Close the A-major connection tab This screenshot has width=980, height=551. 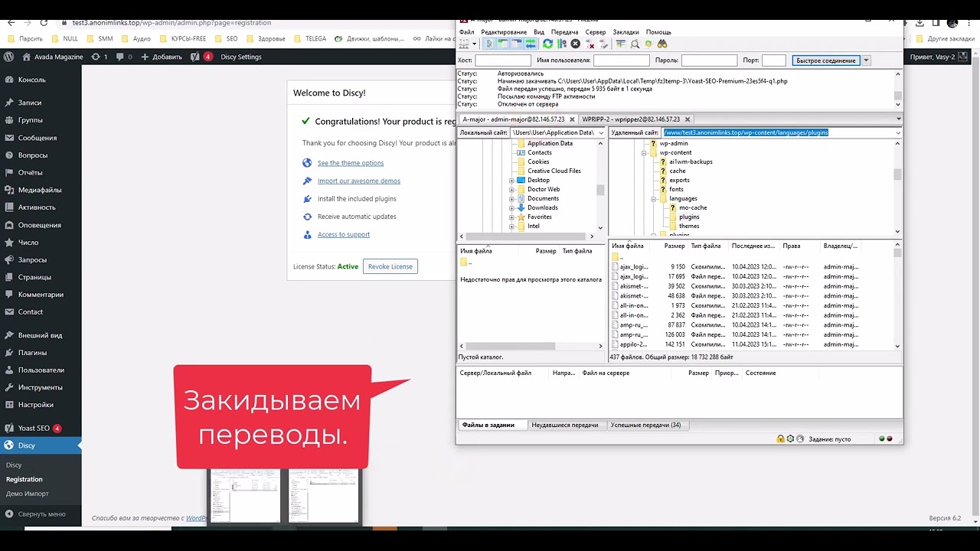[x=572, y=119]
